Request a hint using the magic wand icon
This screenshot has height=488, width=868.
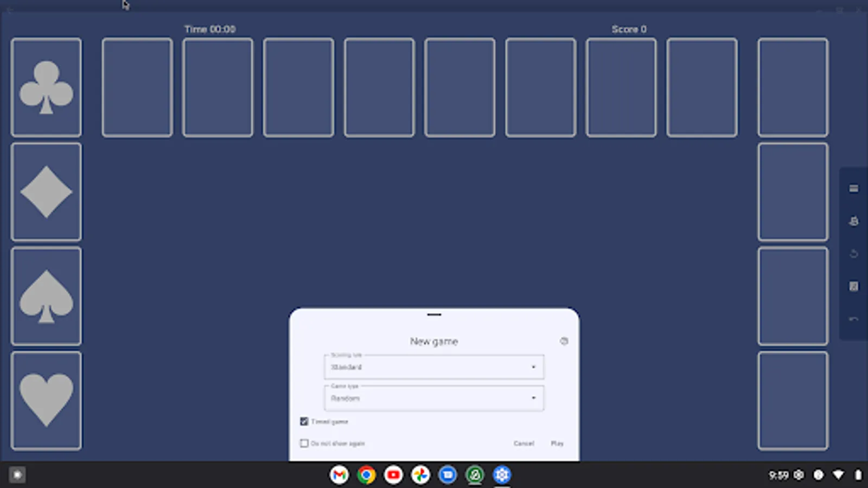[x=853, y=221]
